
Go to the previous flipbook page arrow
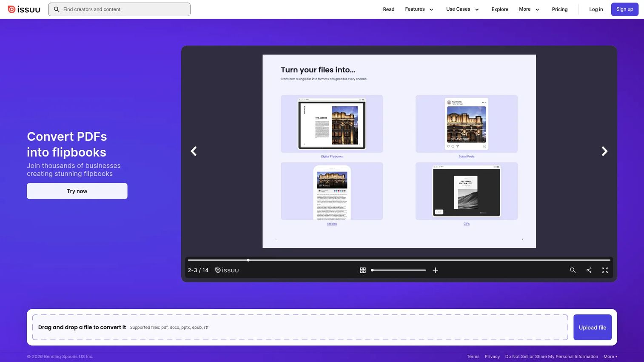coord(194,151)
